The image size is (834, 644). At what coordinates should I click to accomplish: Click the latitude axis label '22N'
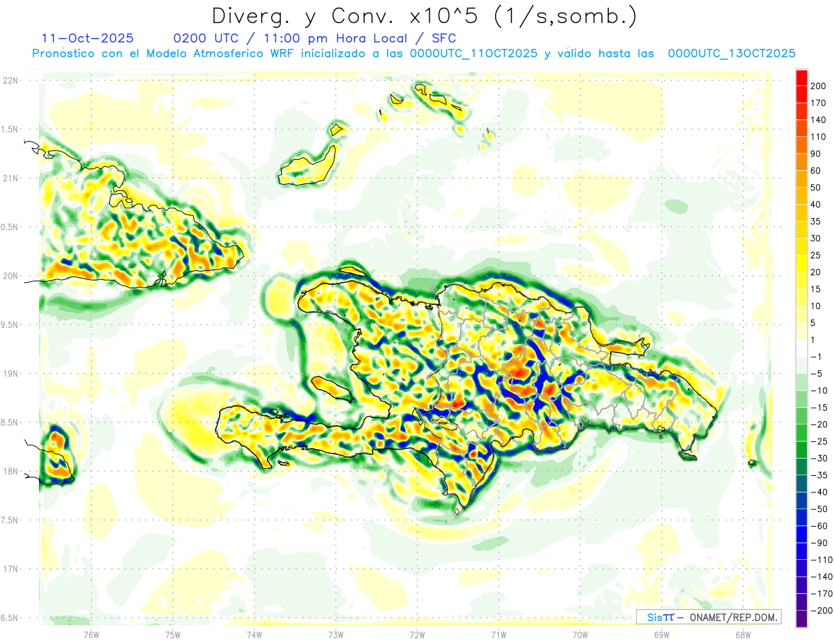coord(10,81)
